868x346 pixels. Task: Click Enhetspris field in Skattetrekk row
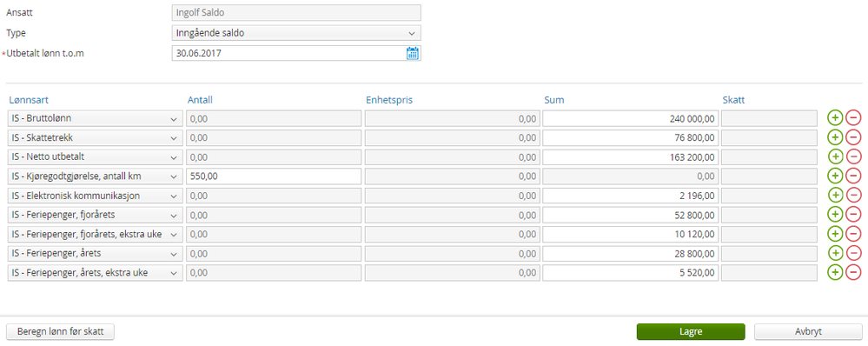tap(452, 138)
